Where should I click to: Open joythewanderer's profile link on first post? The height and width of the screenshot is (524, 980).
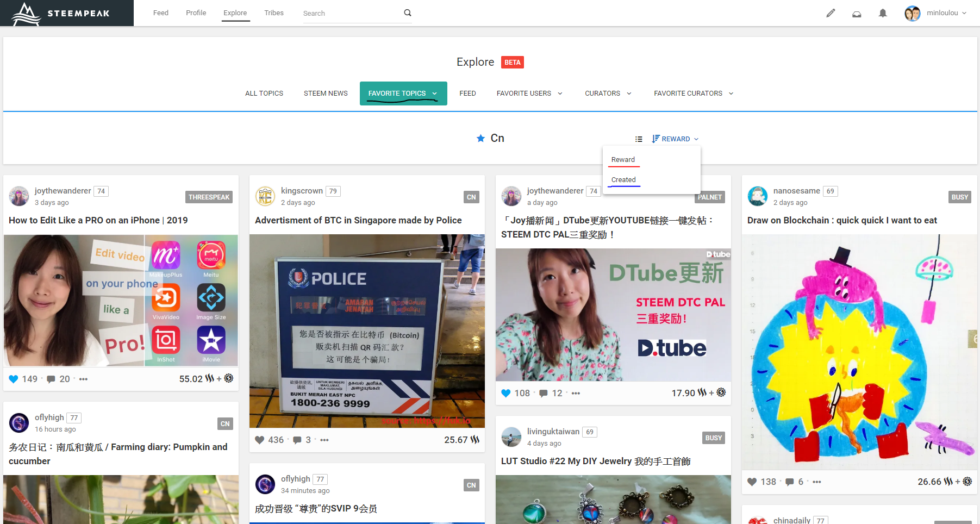pyautogui.click(x=63, y=191)
